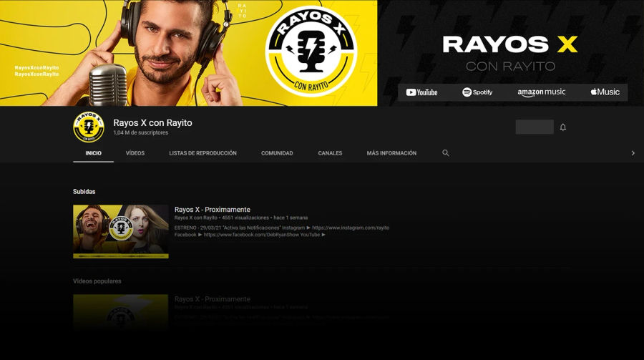Open the Vídeos populares section heading
The image size is (644, 360).
click(x=97, y=281)
